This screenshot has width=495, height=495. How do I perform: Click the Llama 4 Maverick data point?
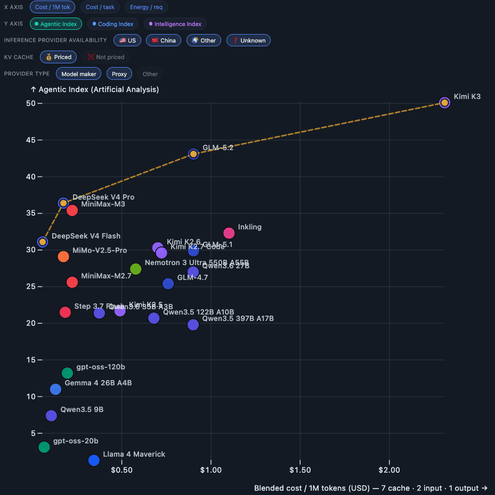94,460
